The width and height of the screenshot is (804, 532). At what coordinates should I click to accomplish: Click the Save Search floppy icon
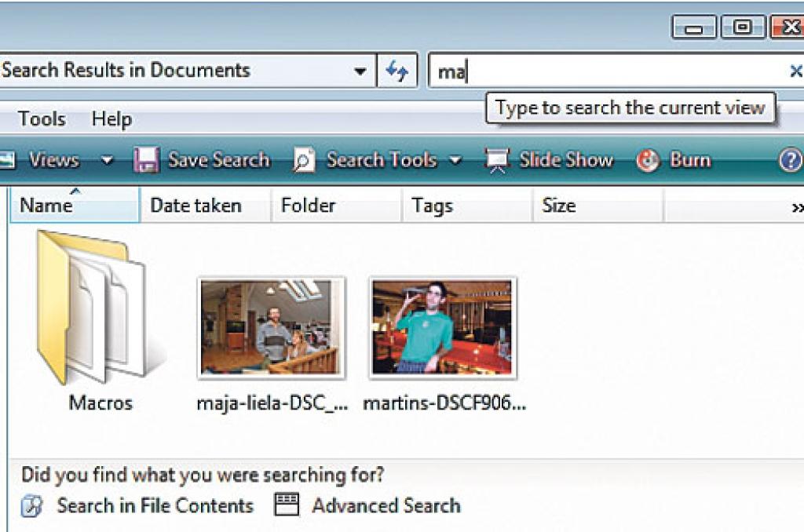coord(147,160)
